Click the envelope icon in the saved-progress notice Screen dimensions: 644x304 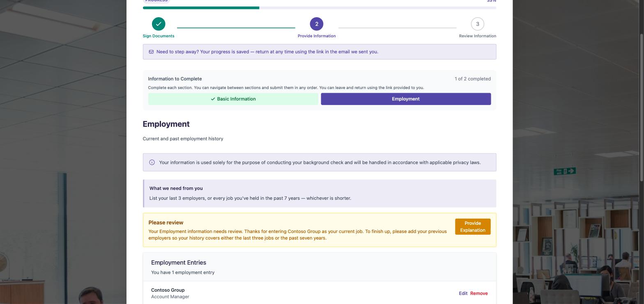point(151,52)
